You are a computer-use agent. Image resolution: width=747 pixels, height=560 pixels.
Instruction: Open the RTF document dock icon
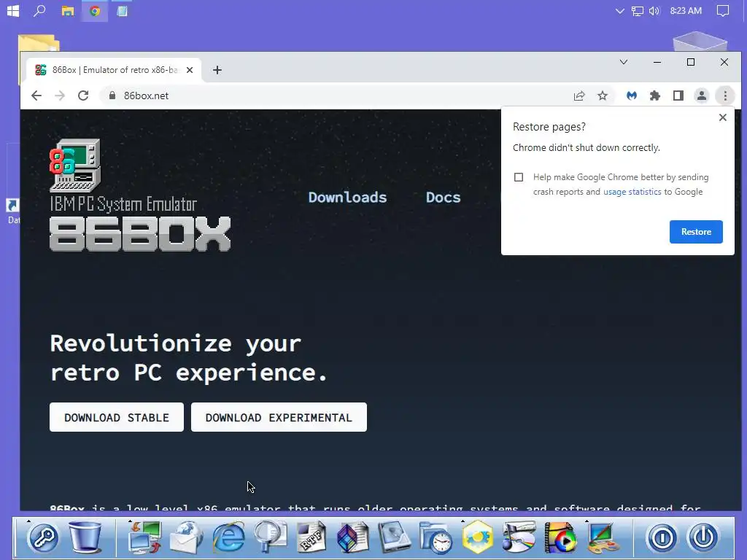311,537
